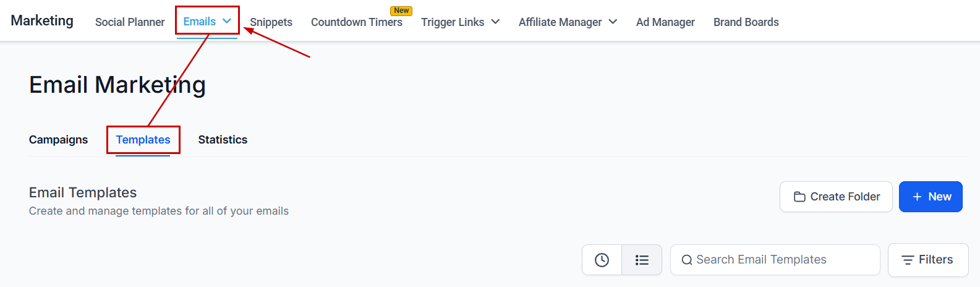Click the plus icon on New button
The width and height of the screenshot is (980, 287).
click(917, 197)
